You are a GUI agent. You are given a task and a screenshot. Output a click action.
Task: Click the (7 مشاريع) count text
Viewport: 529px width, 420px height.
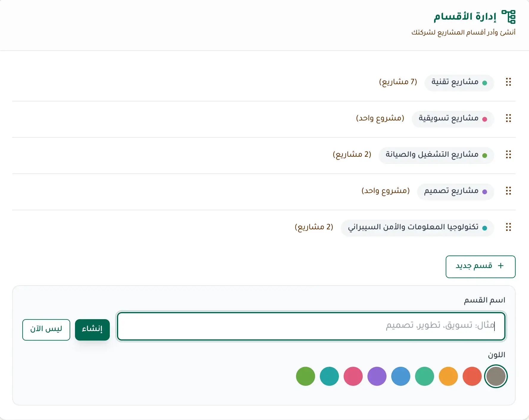398,82
